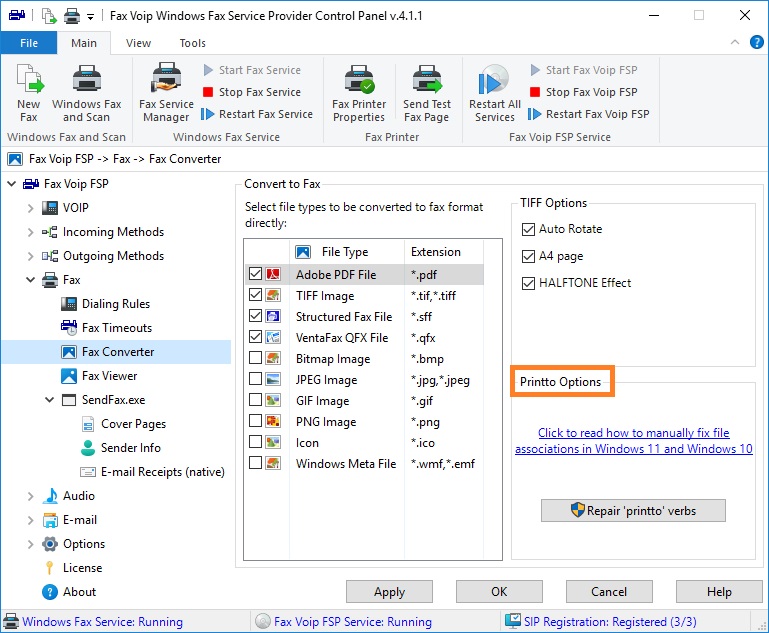
Task: Restart Fax Service
Action: tap(257, 114)
